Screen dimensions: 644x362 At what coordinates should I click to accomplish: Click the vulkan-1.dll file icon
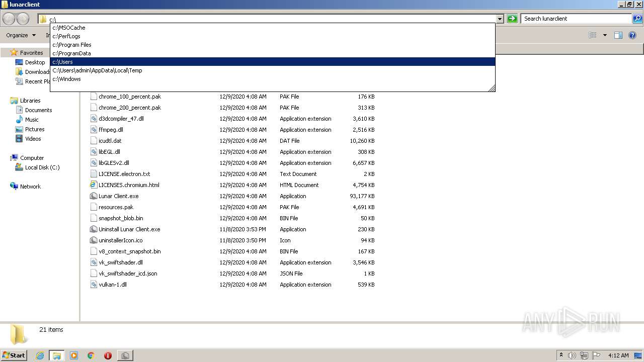pos(94,285)
